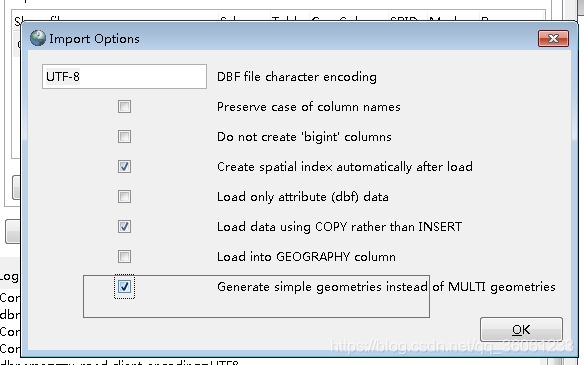Enable Preserve case of column names
Viewport: 584px width, 365px height.
(124, 107)
